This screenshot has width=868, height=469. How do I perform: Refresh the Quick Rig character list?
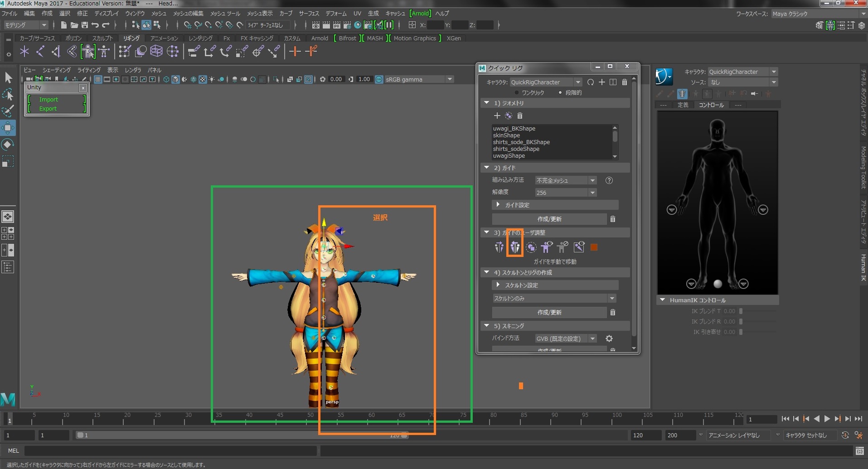(x=590, y=82)
